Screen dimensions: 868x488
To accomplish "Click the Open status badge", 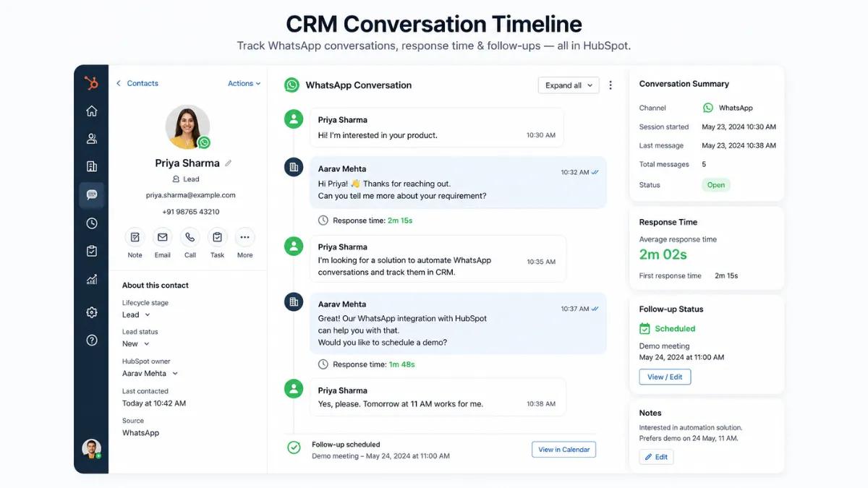I will (x=716, y=185).
